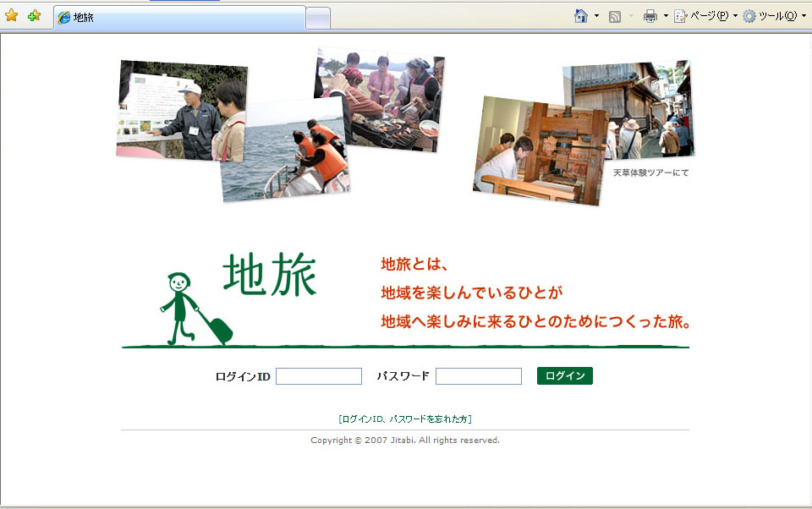Click the photo of man at signboard
This screenshot has width=812, height=509.
182,109
